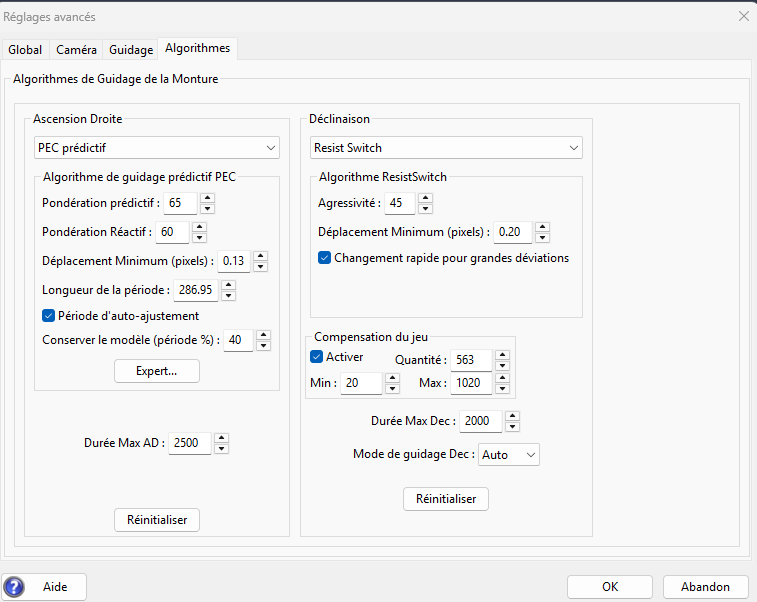757x602 pixels.
Task: Increase Quantité of backlash compensation
Action: tap(502, 355)
